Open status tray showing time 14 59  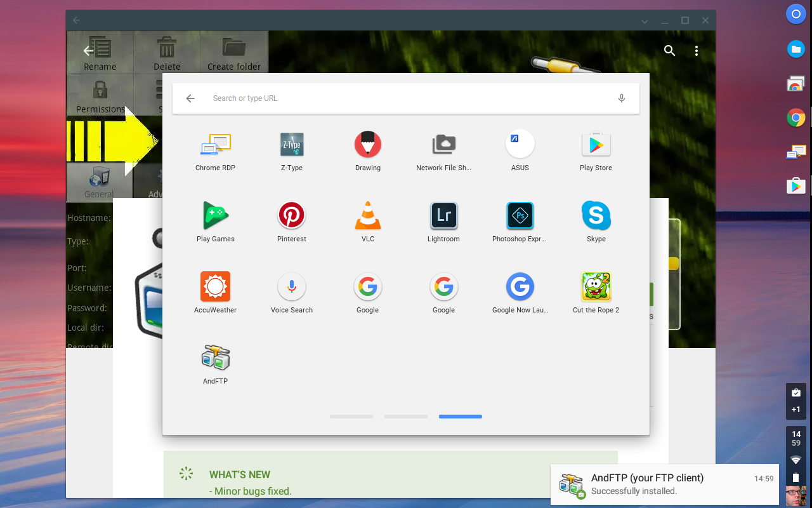796,438
